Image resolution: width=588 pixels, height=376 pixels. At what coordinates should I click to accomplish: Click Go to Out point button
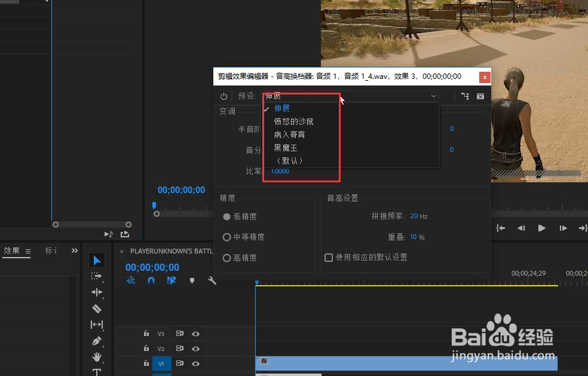pyautogui.click(x=583, y=228)
